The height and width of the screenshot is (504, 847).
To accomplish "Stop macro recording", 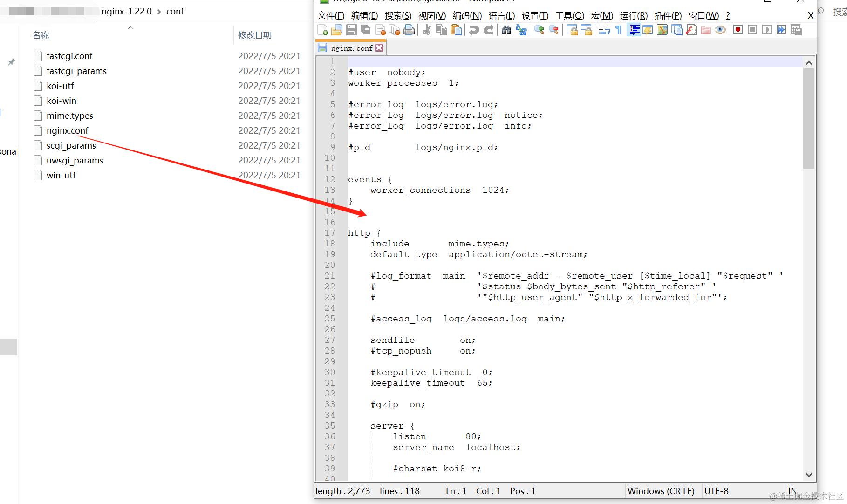I will pyautogui.click(x=752, y=30).
